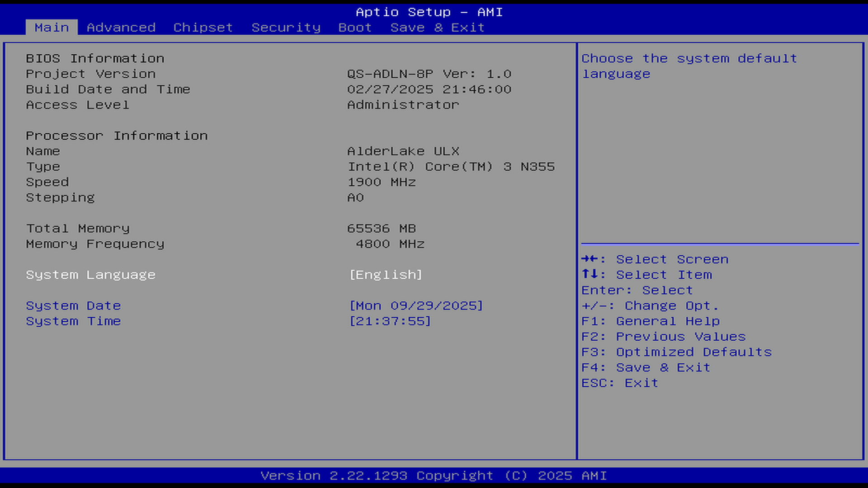Image resolution: width=868 pixels, height=488 pixels.
Task: Click the Main tab
Action: coord(52,28)
